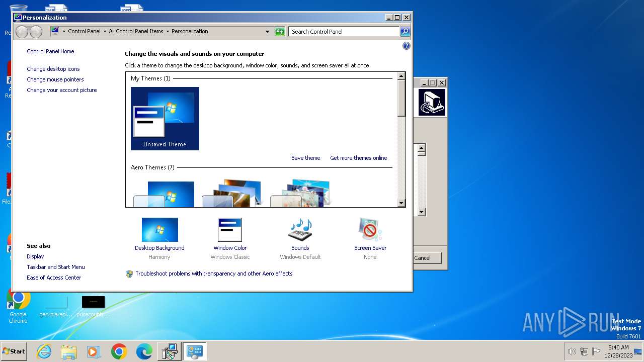644x362 pixels.
Task: Click Cancel in the background window
Action: pos(427,258)
